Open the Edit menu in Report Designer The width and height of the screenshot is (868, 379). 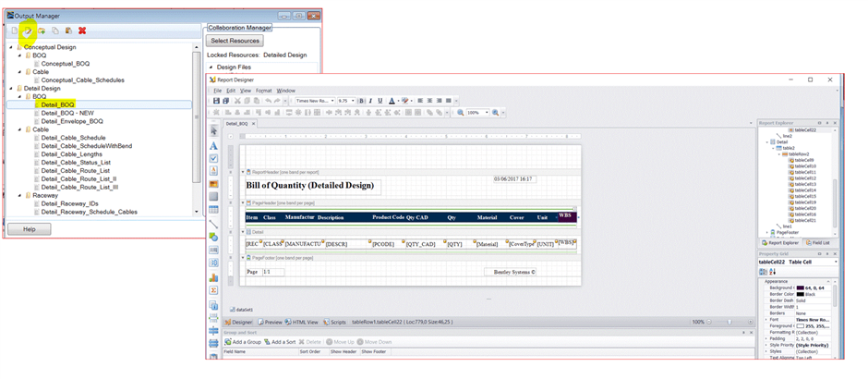231,91
